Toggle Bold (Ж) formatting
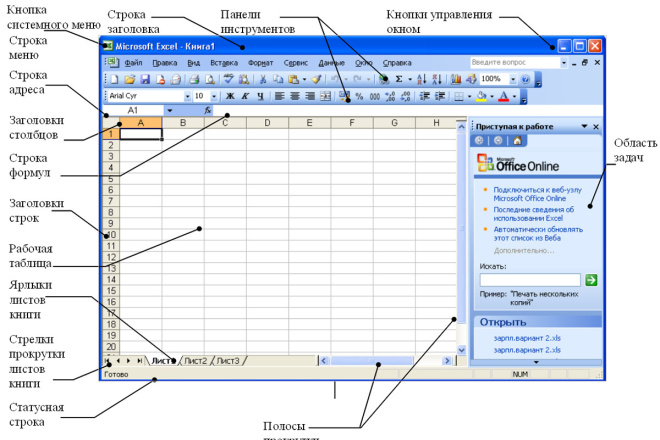This screenshot has width=660, height=440. 230,96
